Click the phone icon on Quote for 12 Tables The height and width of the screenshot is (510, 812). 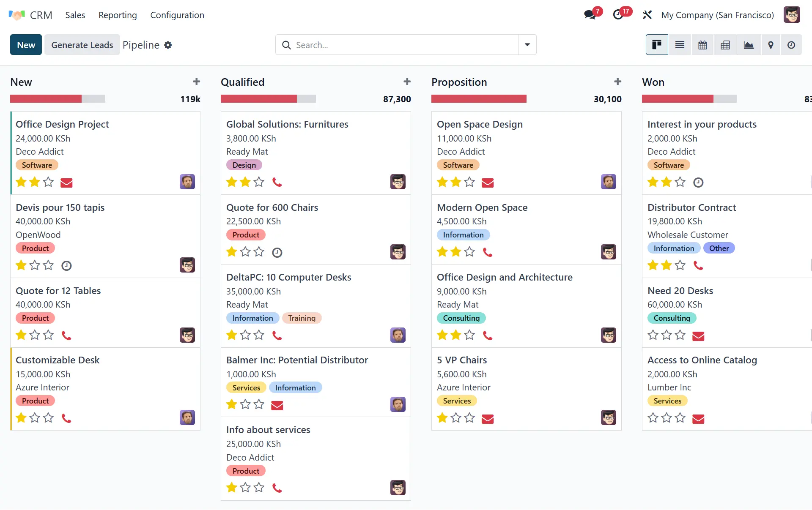coord(66,335)
